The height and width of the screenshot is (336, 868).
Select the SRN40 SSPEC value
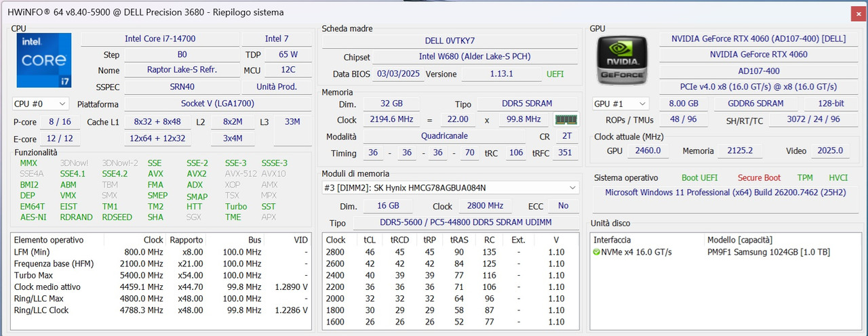point(182,86)
